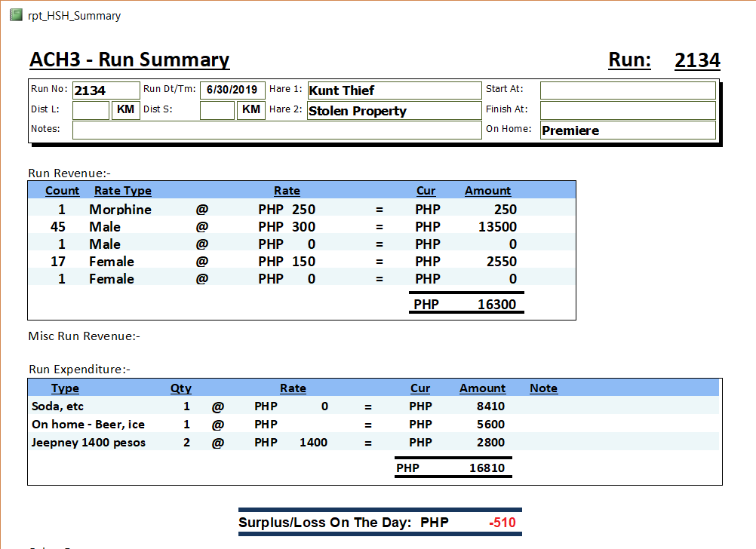This screenshot has height=549, width=756.
Task: Click the red -510 surplus/loss value
Action: (x=502, y=523)
